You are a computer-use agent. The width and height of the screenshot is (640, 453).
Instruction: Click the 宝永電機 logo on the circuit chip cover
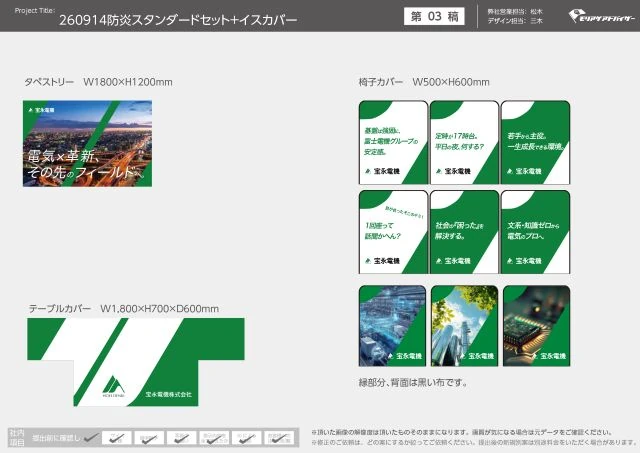click(549, 356)
